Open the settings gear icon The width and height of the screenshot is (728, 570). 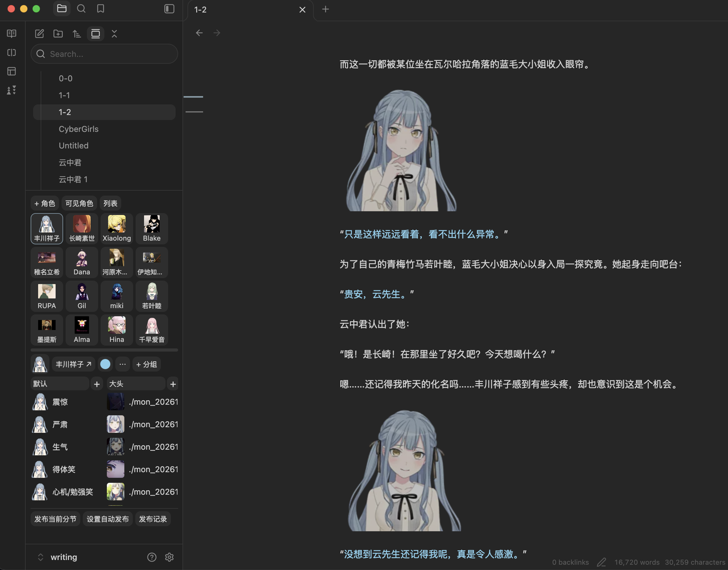pyautogui.click(x=169, y=557)
